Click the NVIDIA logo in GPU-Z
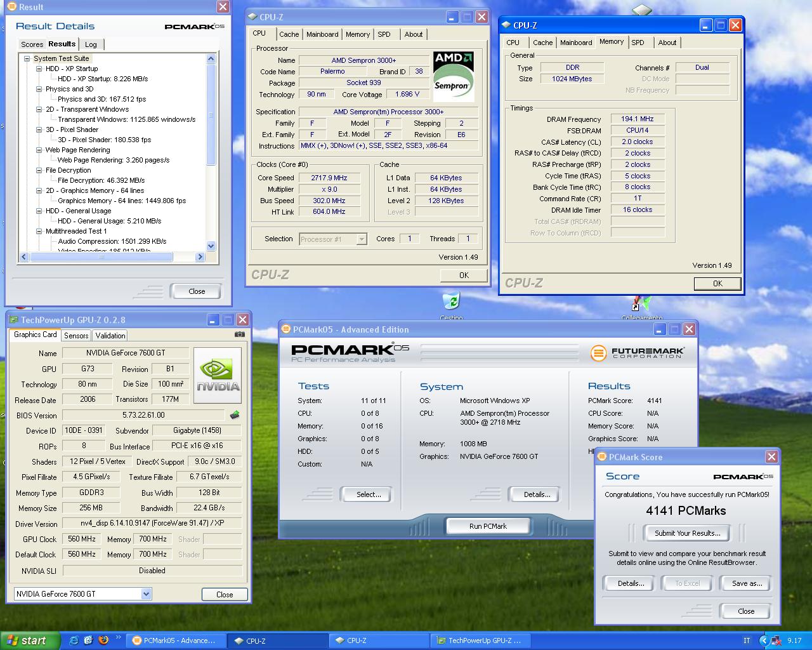Viewport: 812px width, 650px height. coord(218,375)
